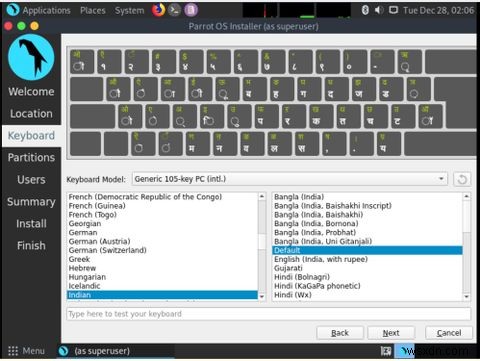Cancel the installer
Screen dimensions: 480x361
click(449, 333)
